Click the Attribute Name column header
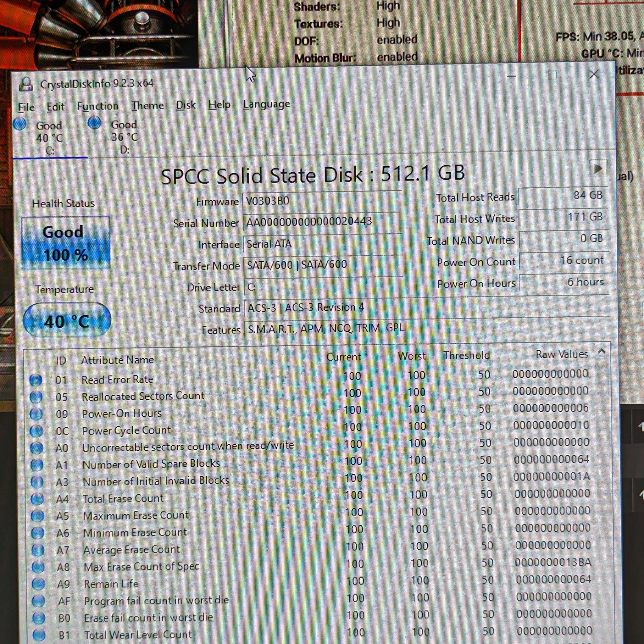This screenshot has height=644, width=644. pyautogui.click(x=117, y=360)
